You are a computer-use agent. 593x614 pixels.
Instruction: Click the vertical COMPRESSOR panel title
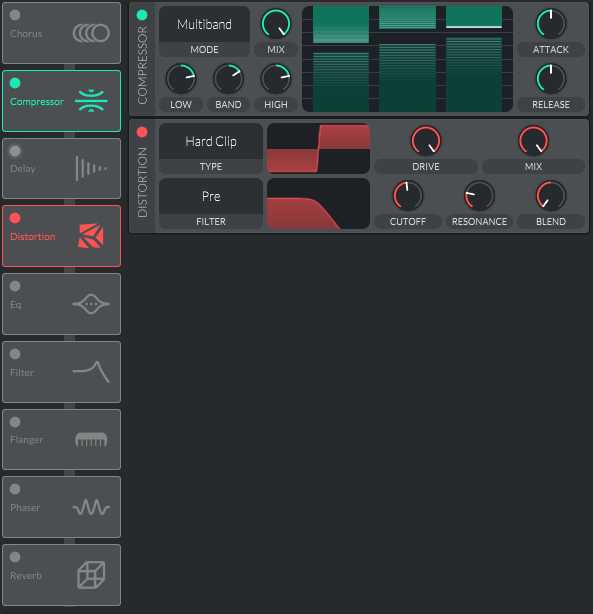142,65
